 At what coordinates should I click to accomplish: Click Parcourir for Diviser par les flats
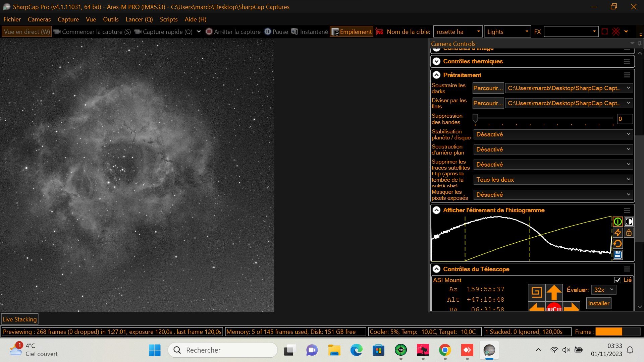click(488, 103)
